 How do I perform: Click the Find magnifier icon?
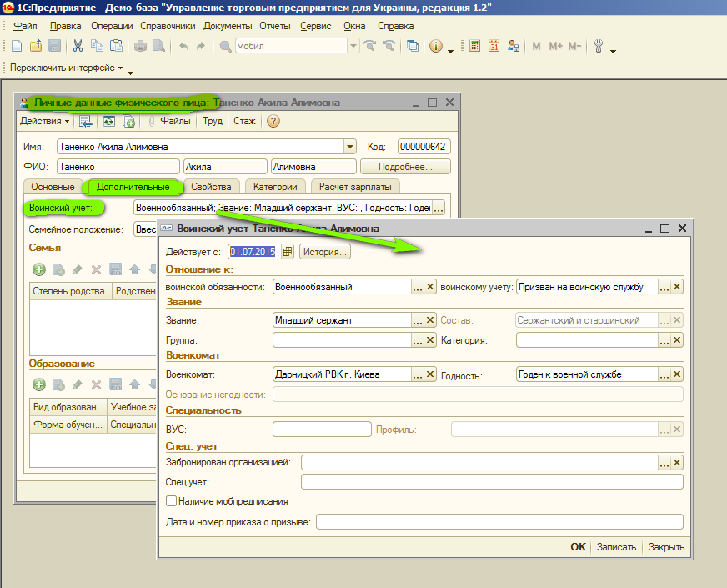[x=225, y=47]
